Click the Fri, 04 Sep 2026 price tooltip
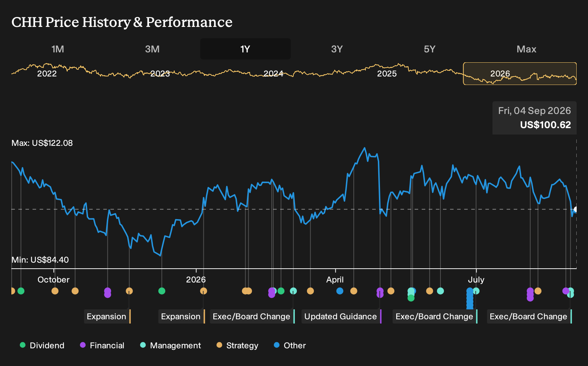 pyautogui.click(x=535, y=118)
